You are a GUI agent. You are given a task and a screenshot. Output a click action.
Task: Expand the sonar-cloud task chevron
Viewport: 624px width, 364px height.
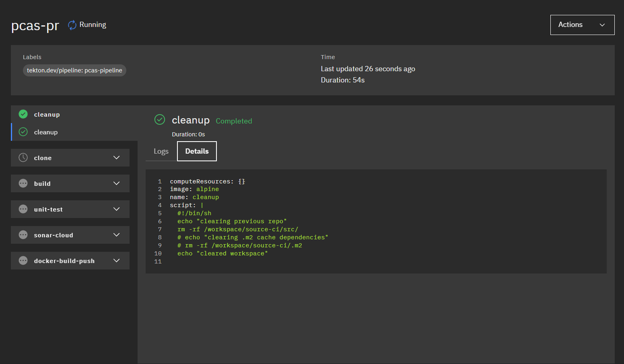[117, 235]
